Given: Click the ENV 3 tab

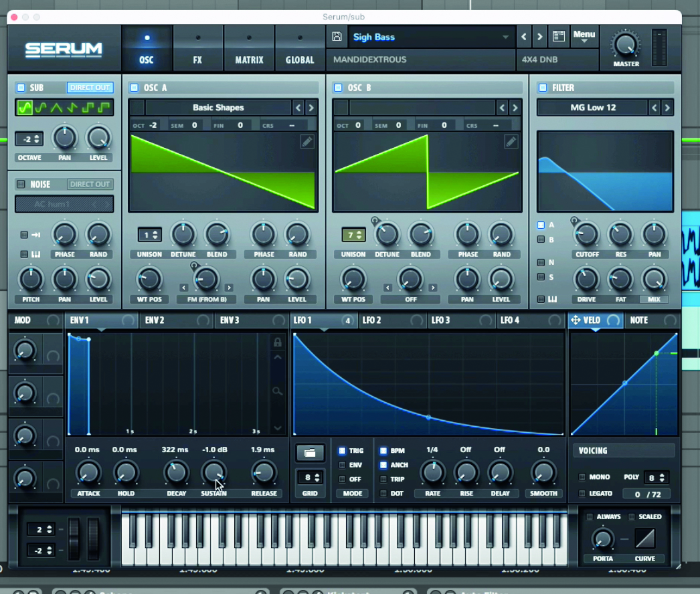Looking at the screenshot, I should click(x=250, y=320).
